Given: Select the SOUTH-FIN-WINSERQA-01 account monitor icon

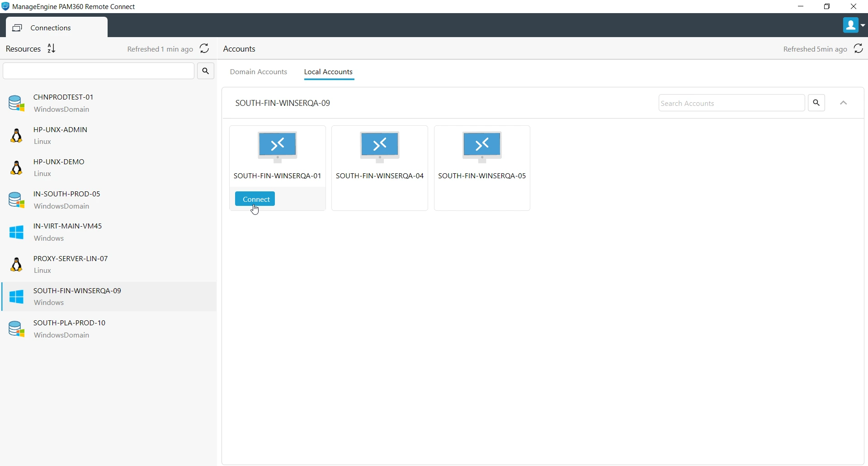Looking at the screenshot, I should click(x=278, y=147).
